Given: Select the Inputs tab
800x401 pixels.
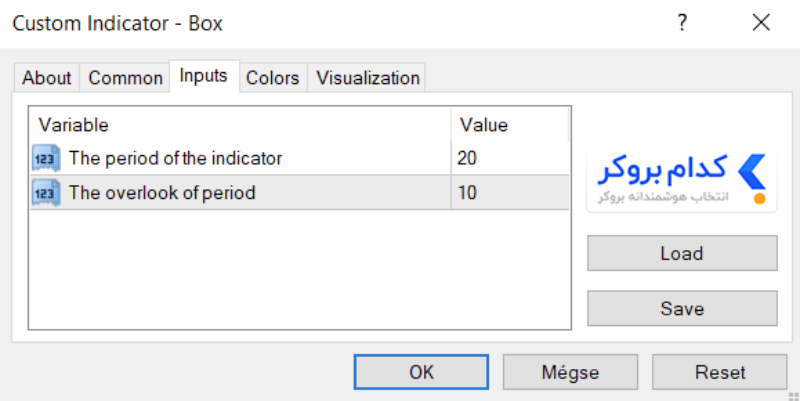Looking at the screenshot, I should pos(204,76).
